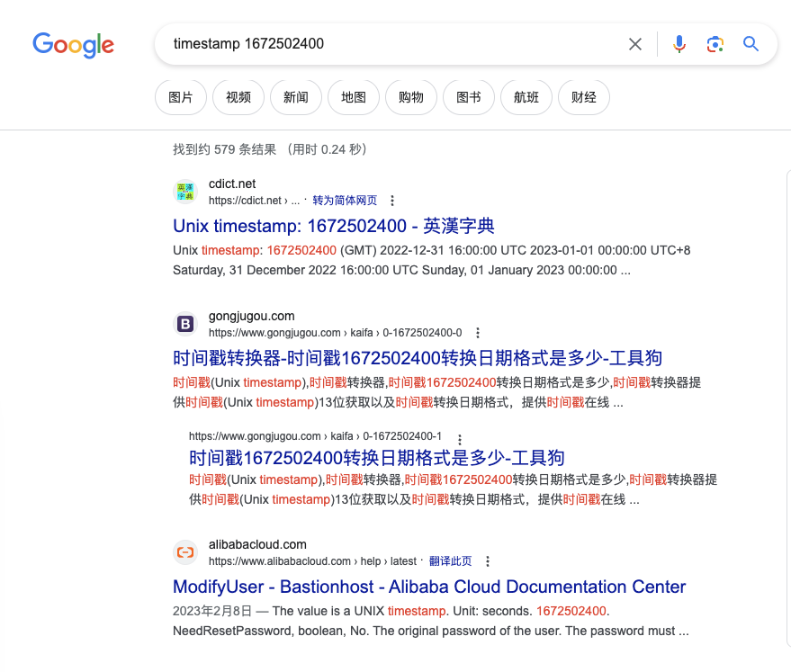The height and width of the screenshot is (672, 791).
Task: Activate voice search microphone
Action: 679,43
